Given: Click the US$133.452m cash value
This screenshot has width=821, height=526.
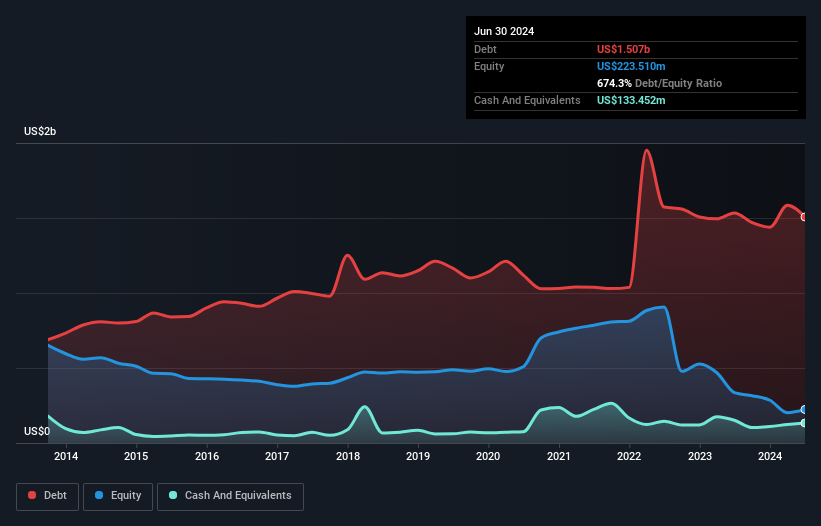Looking at the screenshot, I should pos(631,100).
